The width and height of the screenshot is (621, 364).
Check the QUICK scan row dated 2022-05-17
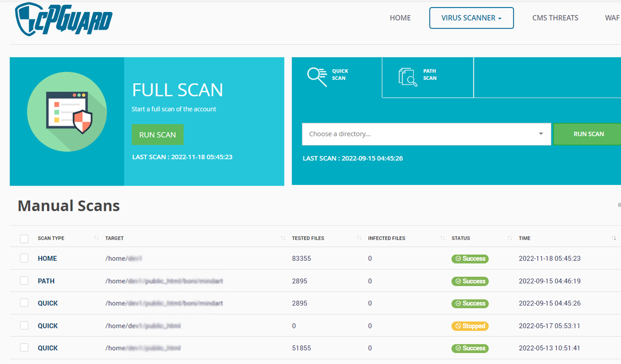(24, 326)
